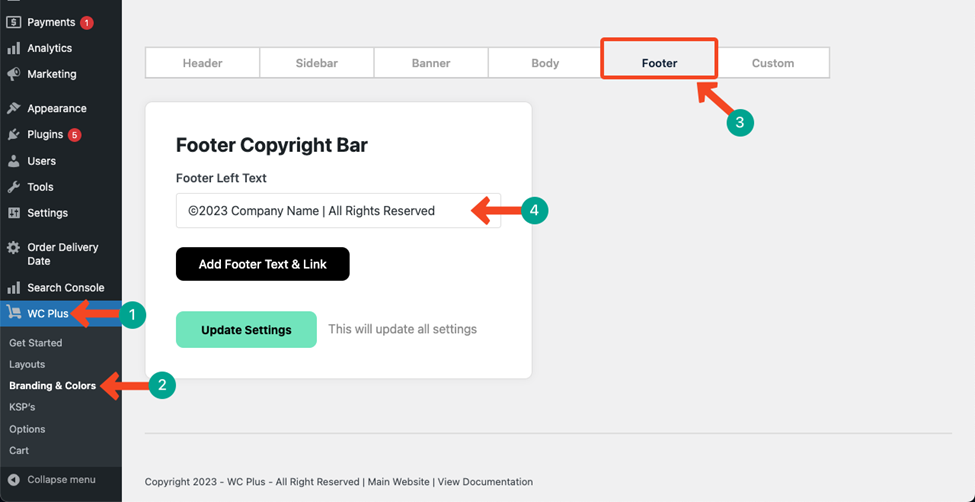Click 'This will update all settings' text

point(402,329)
